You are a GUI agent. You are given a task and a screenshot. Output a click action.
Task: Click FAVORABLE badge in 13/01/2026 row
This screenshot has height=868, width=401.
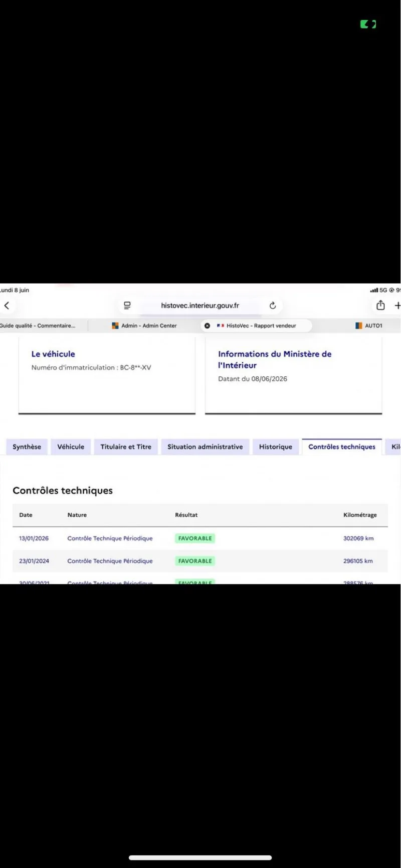[x=195, y=538]
